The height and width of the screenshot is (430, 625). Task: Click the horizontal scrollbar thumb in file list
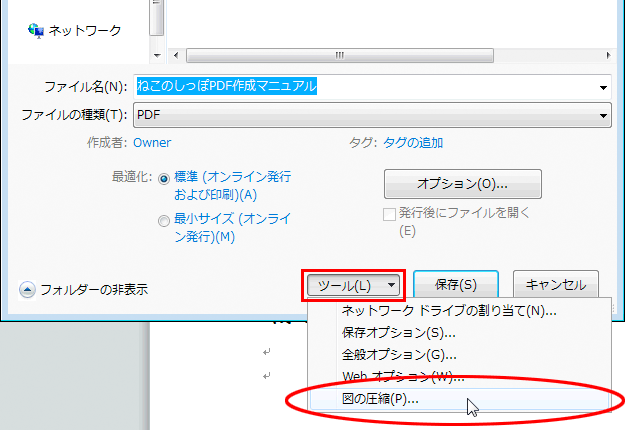point(340,55)
